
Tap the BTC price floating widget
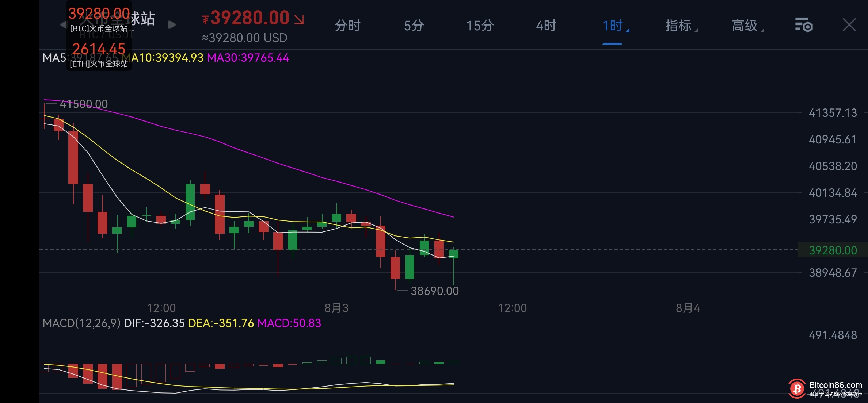[x=99, y=19]
